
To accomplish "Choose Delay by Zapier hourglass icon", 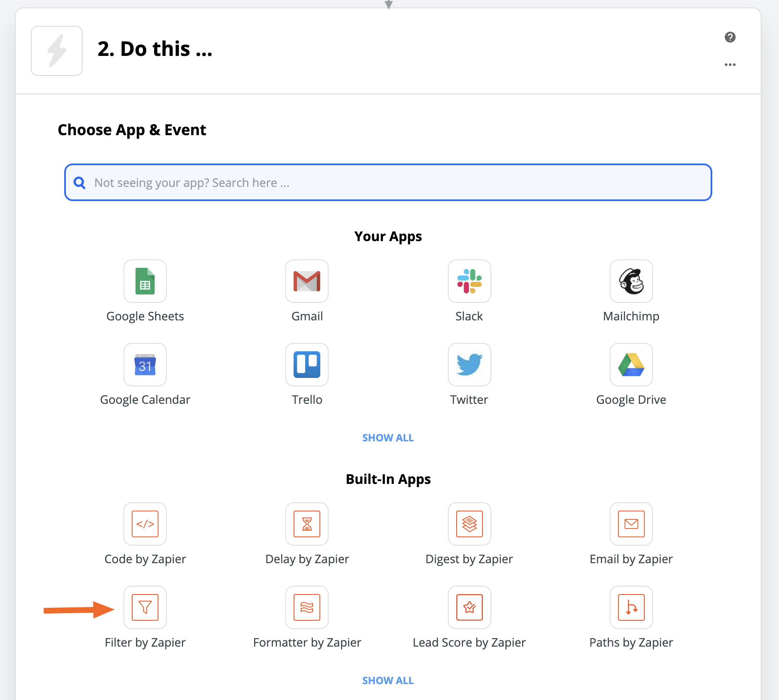I will coord(307,524).
